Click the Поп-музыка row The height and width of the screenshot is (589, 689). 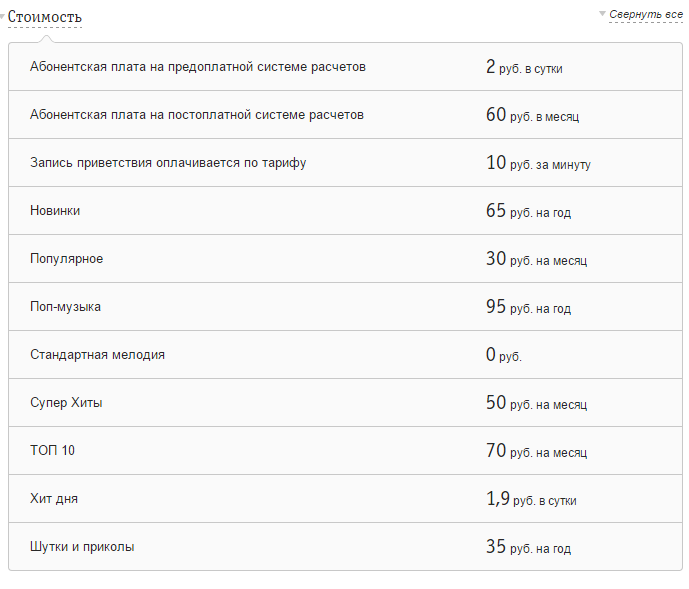pos(66,307)
